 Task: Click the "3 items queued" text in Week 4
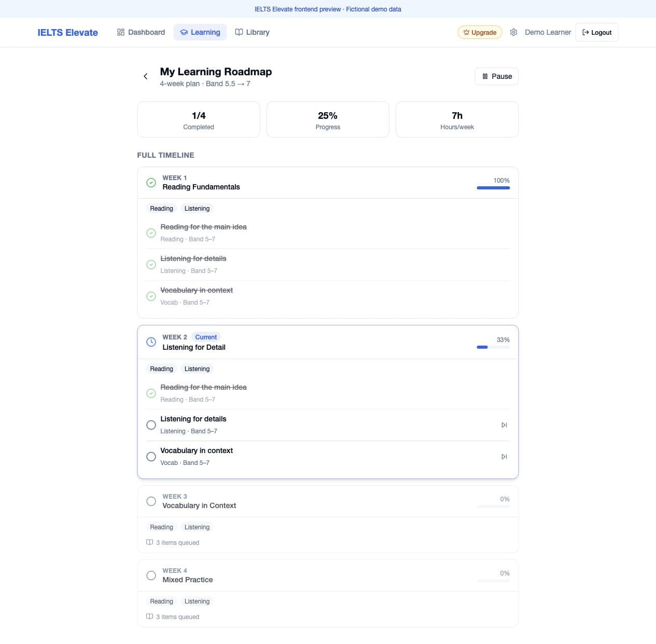(177, 617)
